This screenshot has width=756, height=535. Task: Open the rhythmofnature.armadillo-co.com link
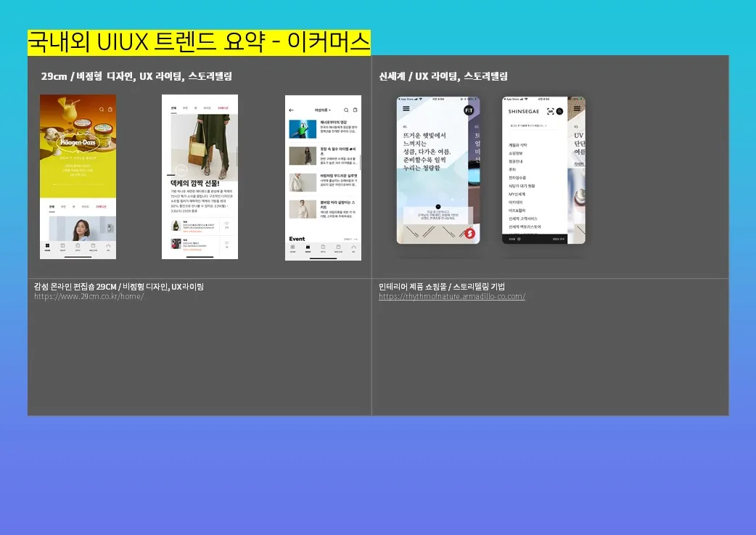[451, 297]
